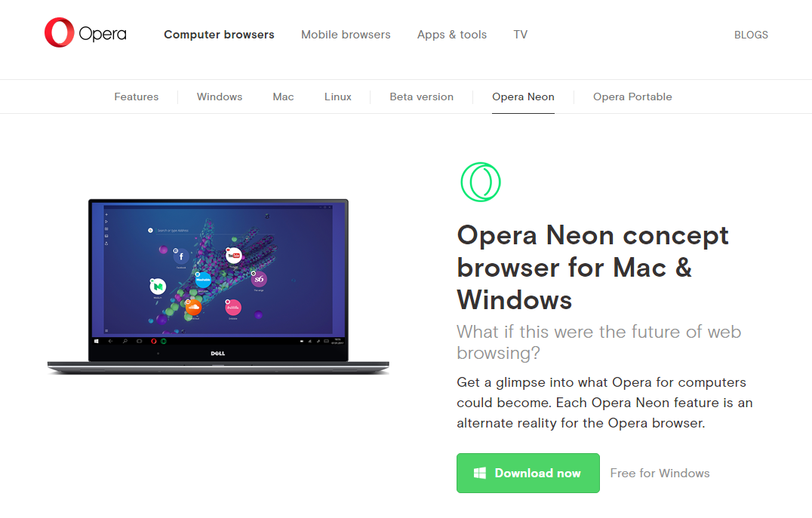
Task: Click the green Download now button
Action: (528, 473)
